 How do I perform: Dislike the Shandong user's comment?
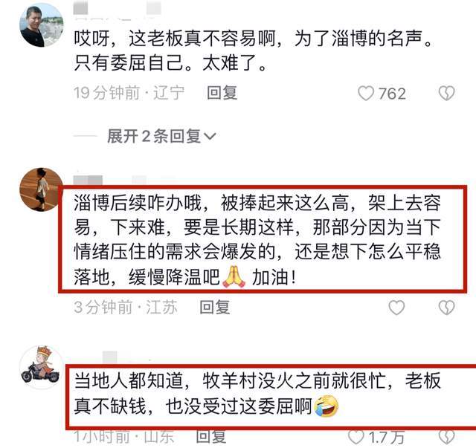point(446,437)
